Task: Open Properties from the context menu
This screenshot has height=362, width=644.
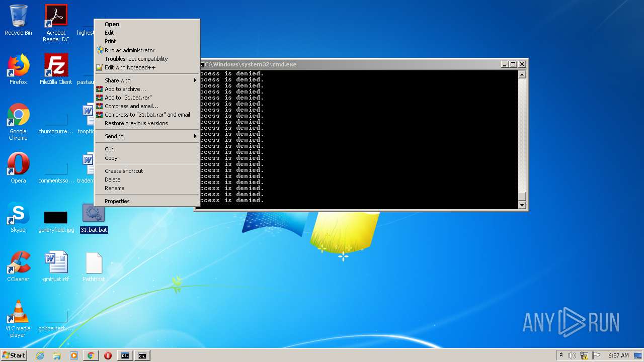Action: (147, 201)
